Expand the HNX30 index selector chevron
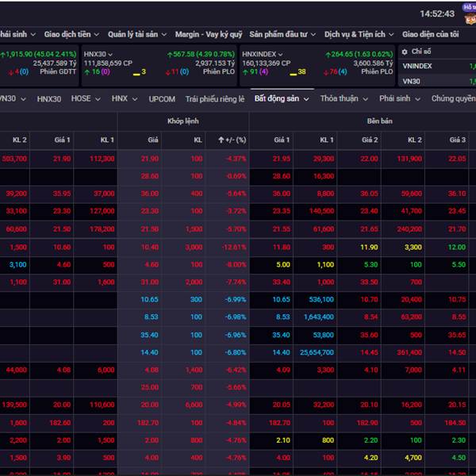Screen dimensions: 476x476 pos(111,54)
